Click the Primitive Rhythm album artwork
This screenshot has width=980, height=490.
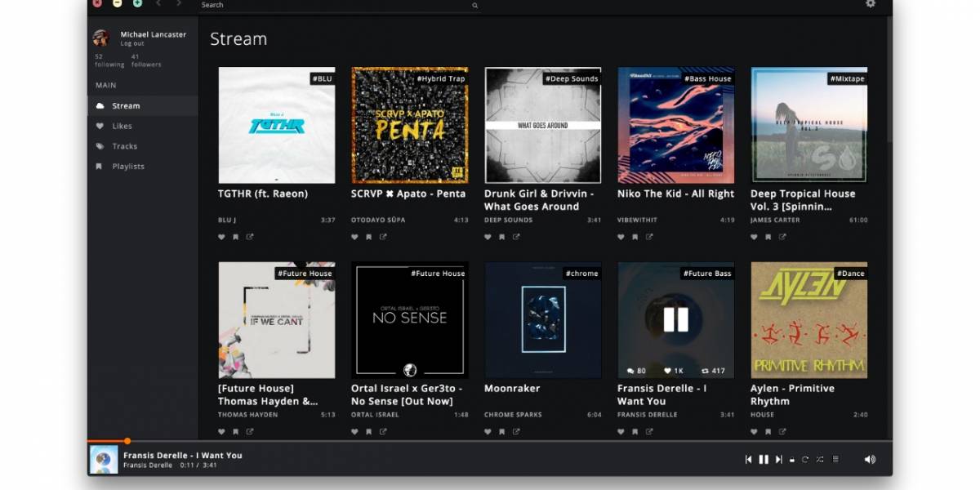pyautogui.click(x=808, y=319)
